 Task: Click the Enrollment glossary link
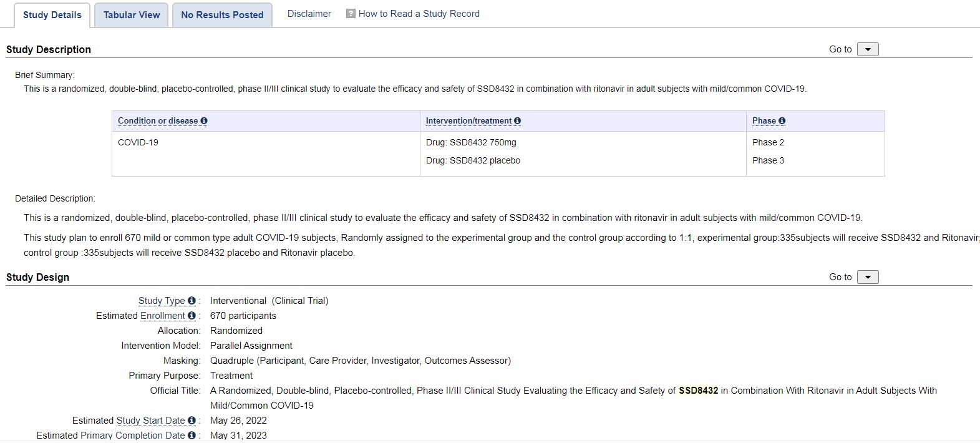(162, 316)
